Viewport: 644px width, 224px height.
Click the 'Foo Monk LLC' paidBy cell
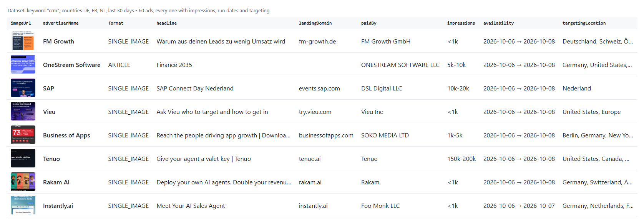[x=380, y=206]
